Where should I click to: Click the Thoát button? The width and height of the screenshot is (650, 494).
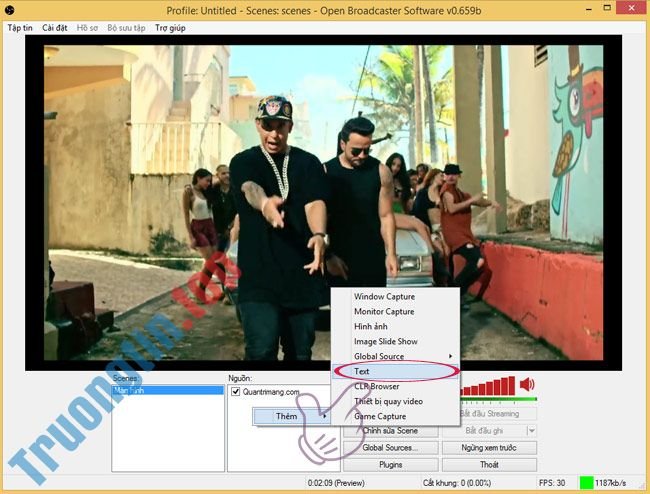pos(489,465)
